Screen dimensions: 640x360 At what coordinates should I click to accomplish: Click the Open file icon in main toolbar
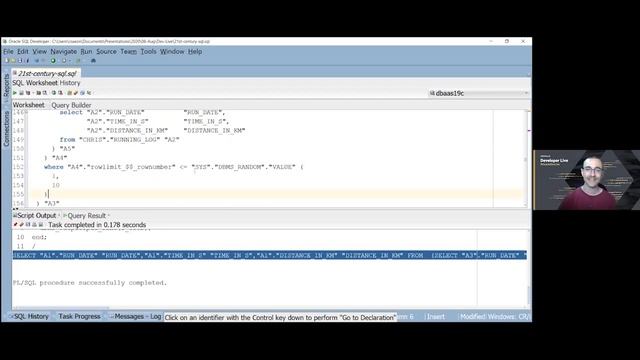click(13, 60)
